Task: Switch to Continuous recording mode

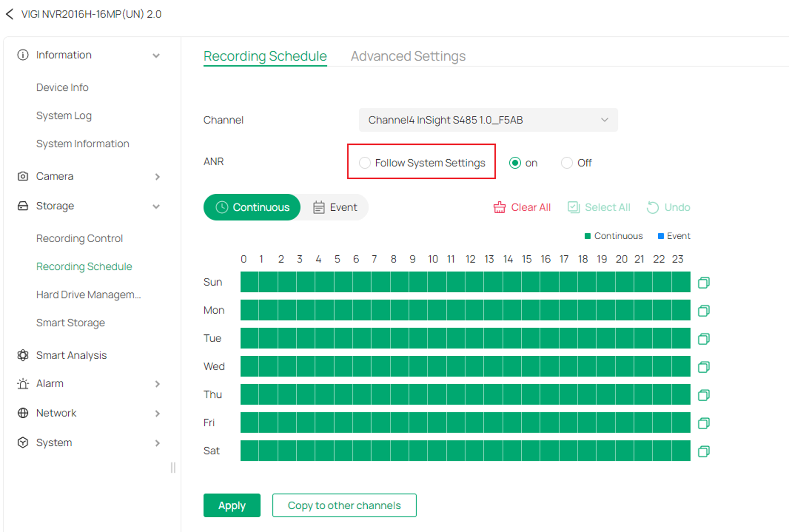Action: (x=252, y=207)
